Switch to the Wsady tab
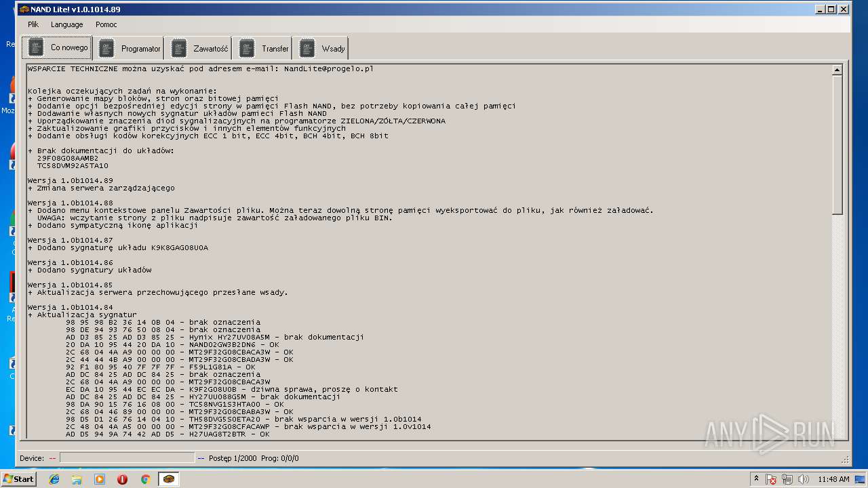This screenshot has width=868, height=488. pos(321,49)
